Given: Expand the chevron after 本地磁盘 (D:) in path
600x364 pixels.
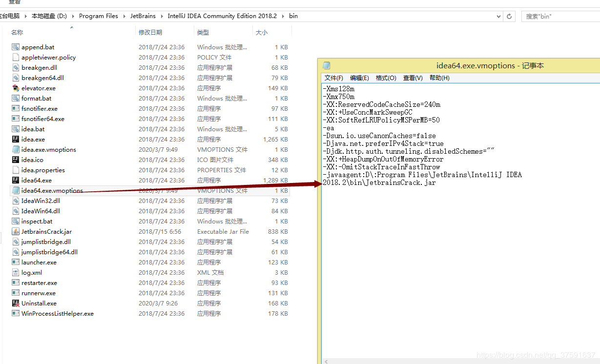Looking at the screenshot, I should [73, 16].
